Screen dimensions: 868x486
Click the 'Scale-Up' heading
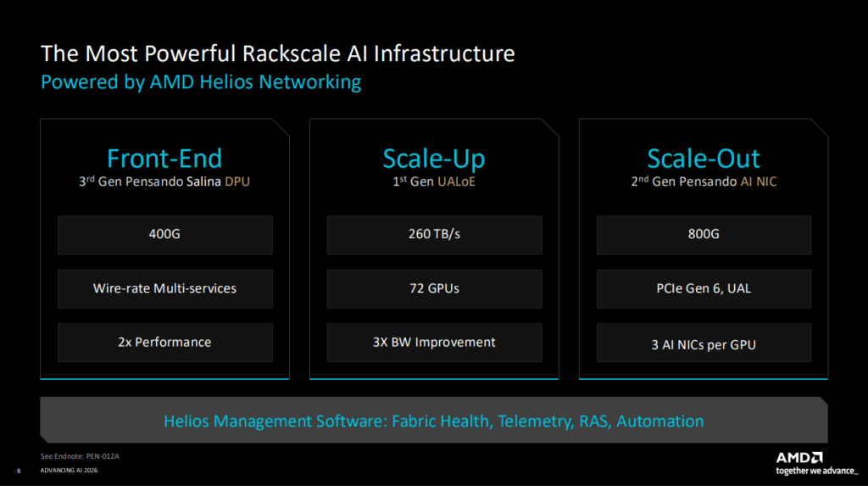434,159
